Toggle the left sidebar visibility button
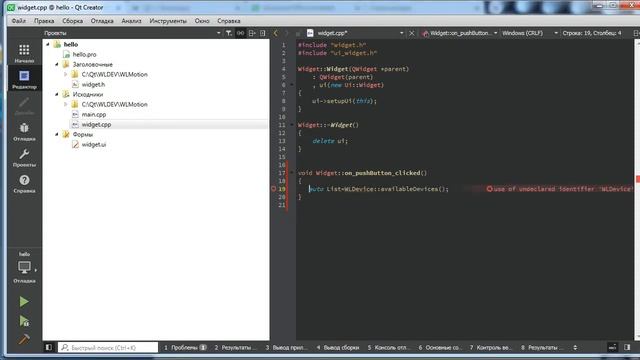Viewport: 640px width, 360px height. (x=49, y=347)
